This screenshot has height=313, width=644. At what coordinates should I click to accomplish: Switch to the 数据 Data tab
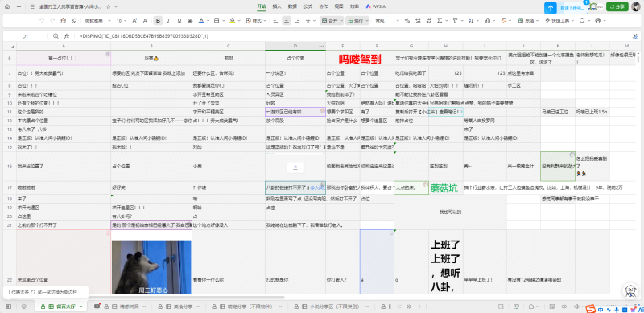pyautogui.click(x=292, y=6)
